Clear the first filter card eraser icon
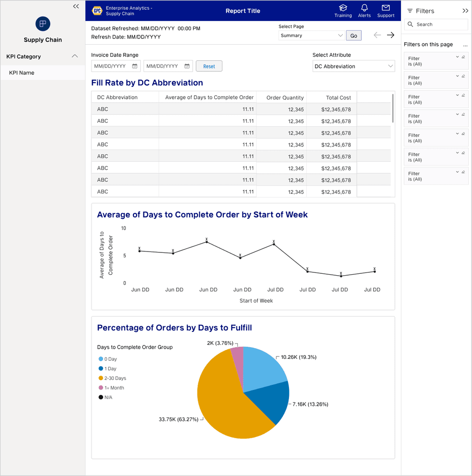The width and height of the screenshot is (472, 476). coord(463,57)
